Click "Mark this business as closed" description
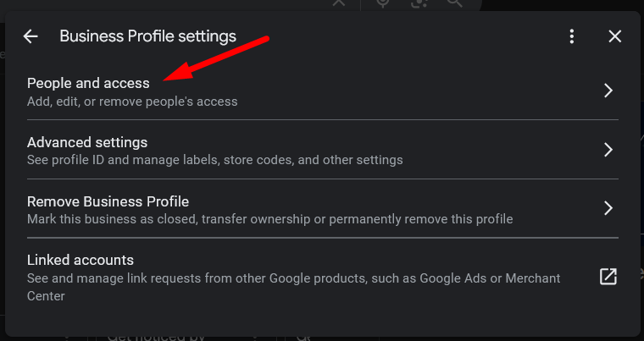The image size is (644, 341). point(269,219)
